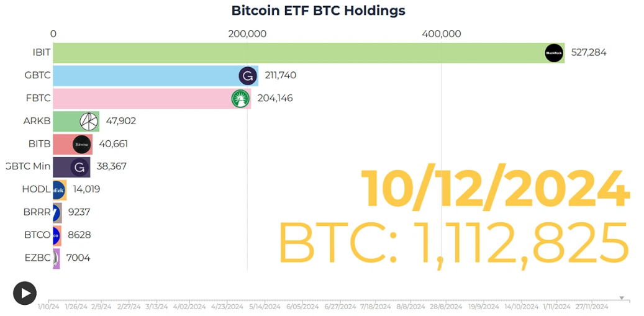Click the Valkyrie logo on BRRR bar
644x316 pixels.
tap(57, 212)
